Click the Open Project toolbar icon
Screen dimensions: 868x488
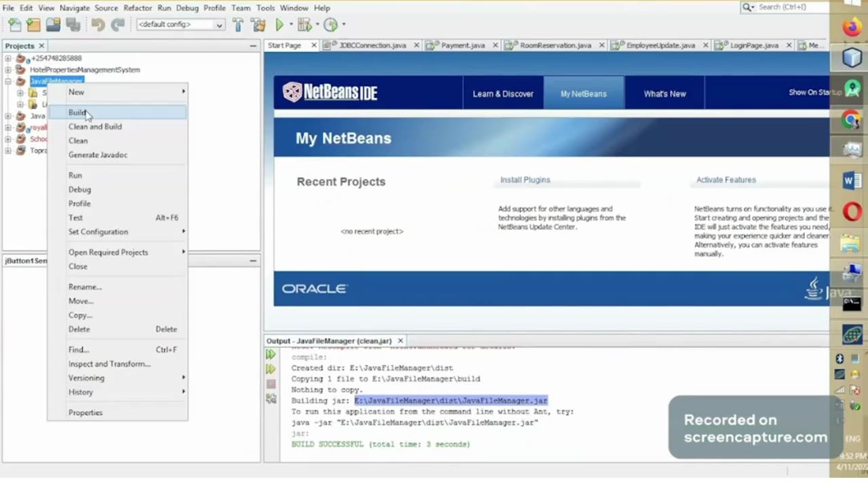click(53, 25)
